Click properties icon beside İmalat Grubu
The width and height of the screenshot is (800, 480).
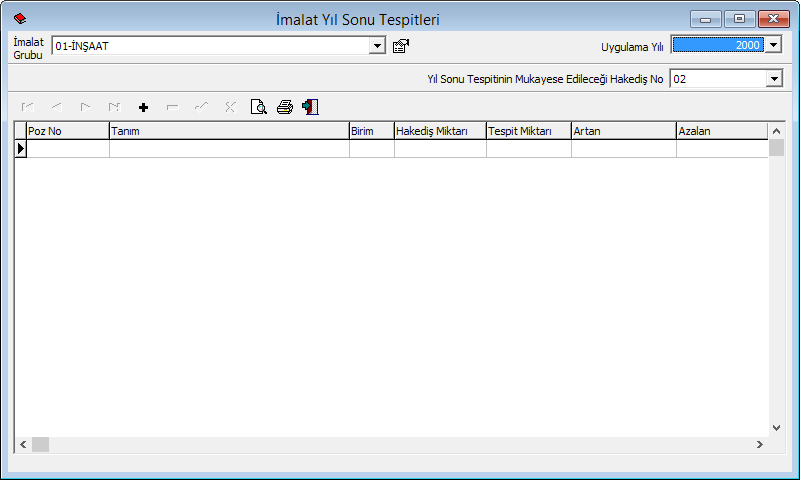pos(401,46)
